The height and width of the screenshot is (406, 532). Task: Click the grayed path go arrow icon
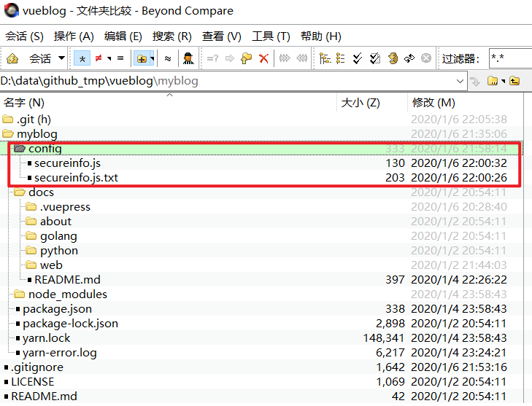coord(475,82)
